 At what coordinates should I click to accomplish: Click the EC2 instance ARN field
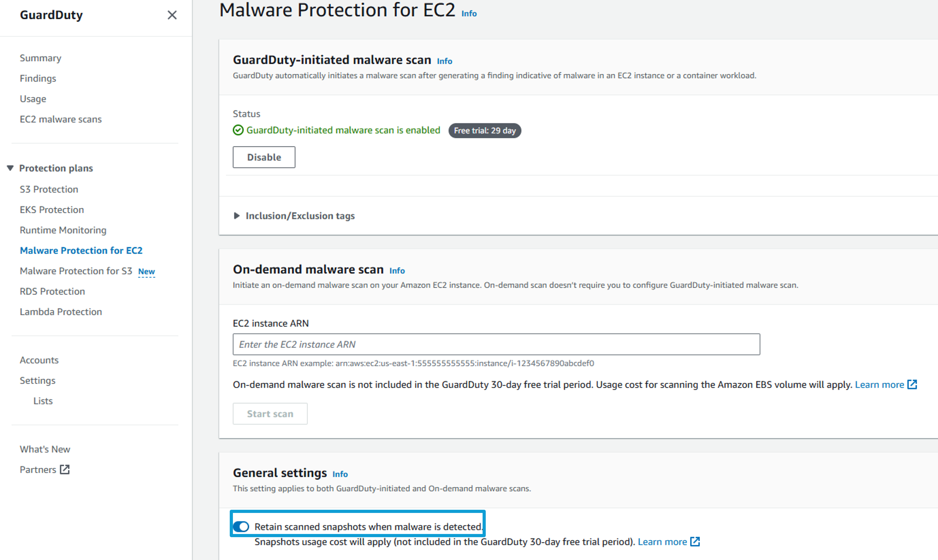pos(496,344)
